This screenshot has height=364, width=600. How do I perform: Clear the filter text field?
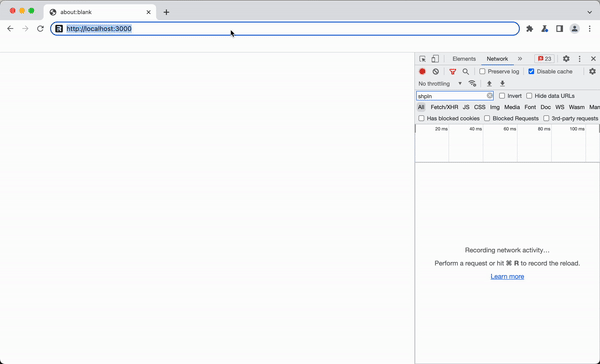click(x=489, y=96)
